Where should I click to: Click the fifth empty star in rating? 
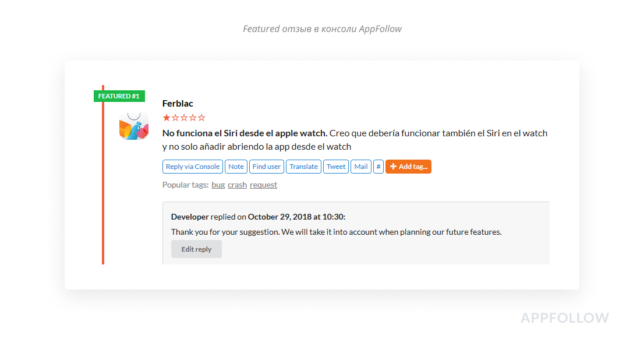coord(201,118)
